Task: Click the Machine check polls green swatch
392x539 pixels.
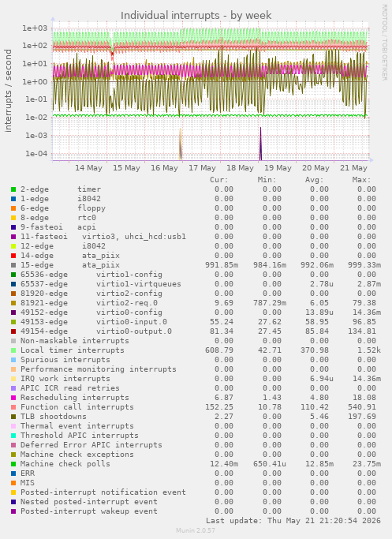Action: click(x=13, y=464)
